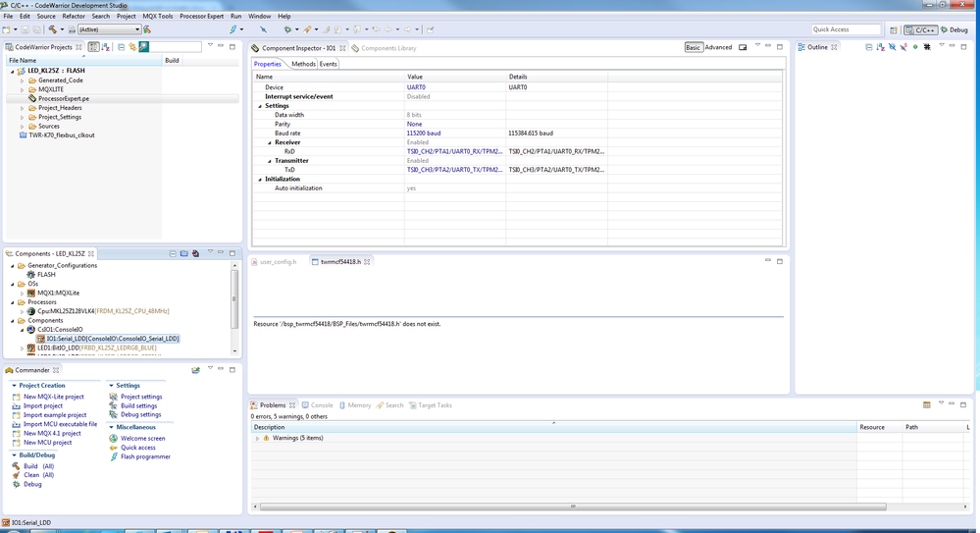Viewport: 980px width, 533px height.
Task: Click the Problems view filter icon
Action: pyautogui.click(x=927, y=404)
